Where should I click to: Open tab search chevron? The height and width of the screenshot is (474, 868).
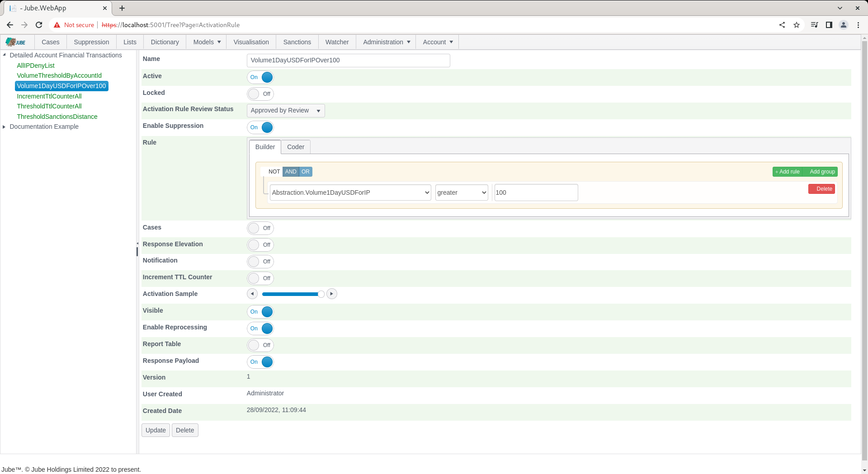(840, 8)
